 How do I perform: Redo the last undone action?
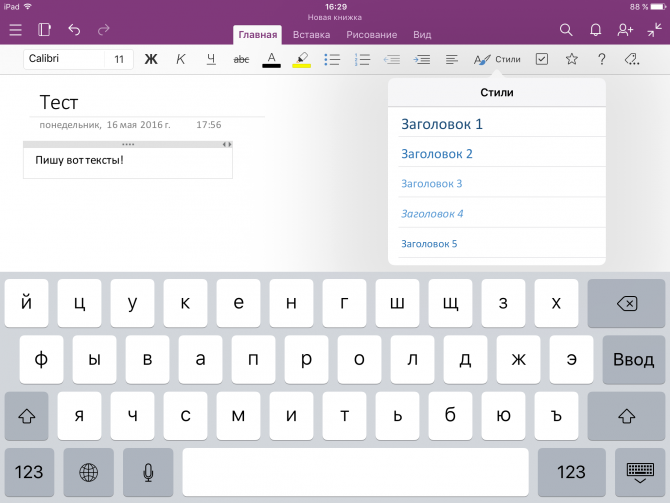(x=103, y=29)
